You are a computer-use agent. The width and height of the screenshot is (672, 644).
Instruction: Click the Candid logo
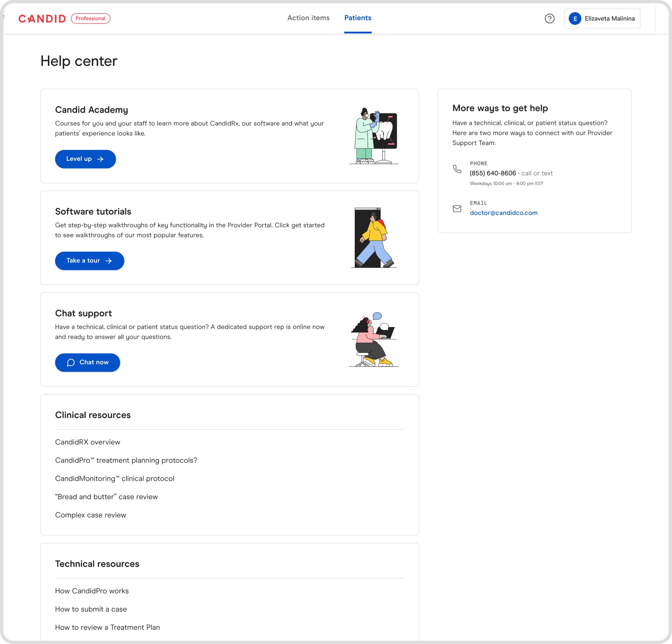pyautogui.click(x=42, y=19)
